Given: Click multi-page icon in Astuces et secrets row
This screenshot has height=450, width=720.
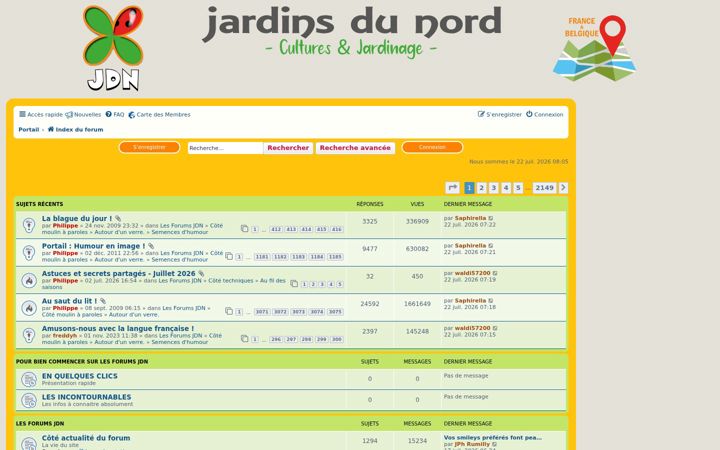Looking at the screenshot, I should pos(294,284).
